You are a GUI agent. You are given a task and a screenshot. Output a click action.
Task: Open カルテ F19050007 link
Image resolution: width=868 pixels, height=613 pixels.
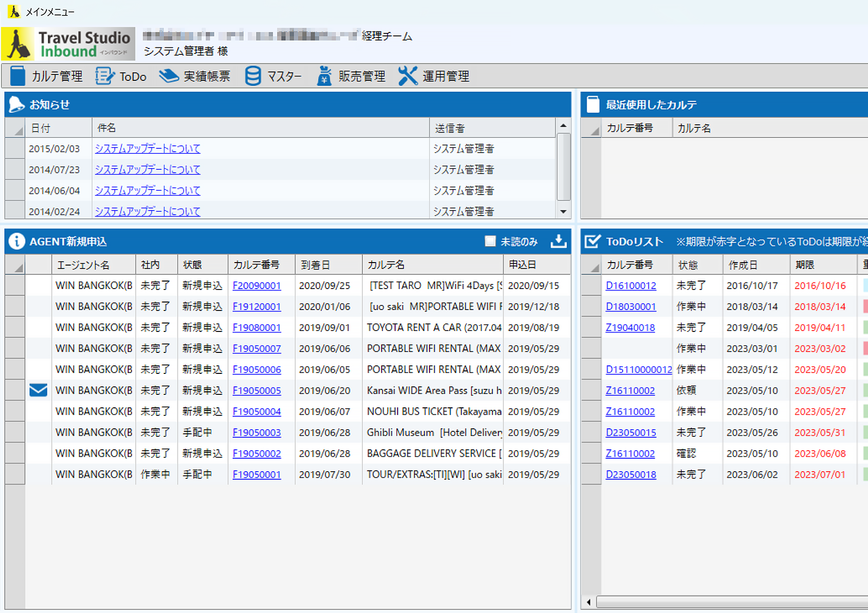(x=256, y=348)
